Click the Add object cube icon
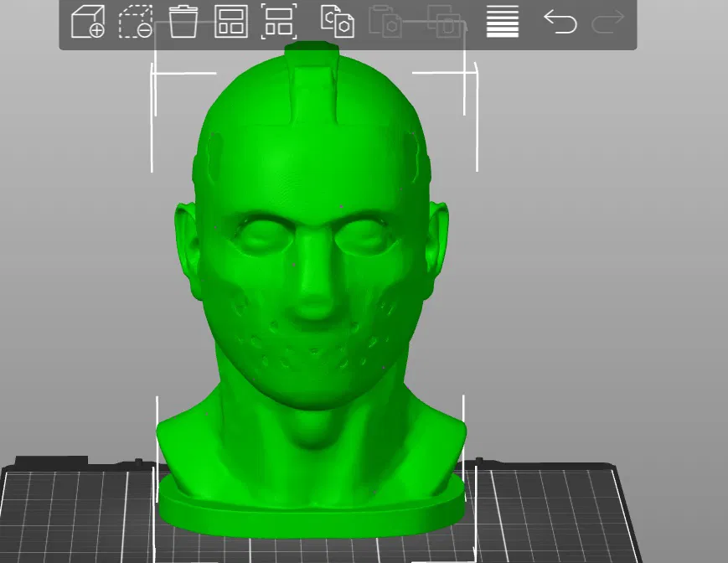Image resolution: width=728 pixels, height=563 pixels. coord(87,21)
